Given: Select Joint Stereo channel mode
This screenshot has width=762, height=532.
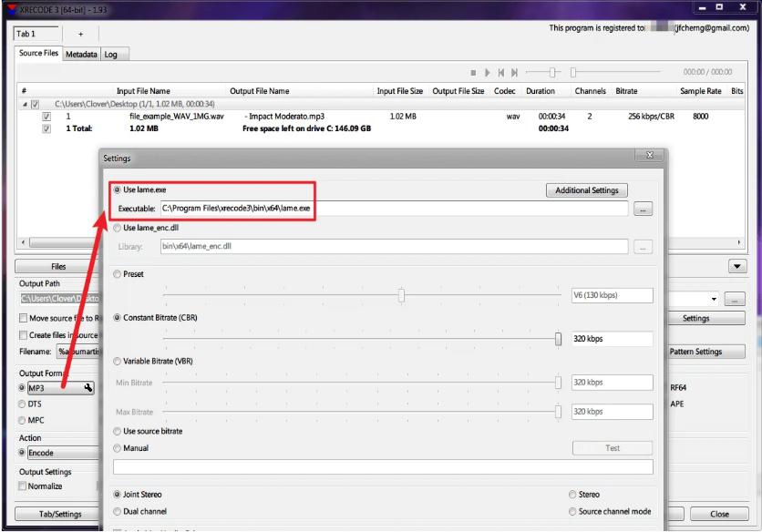Looking at the screenshot, I should [117, 495].
